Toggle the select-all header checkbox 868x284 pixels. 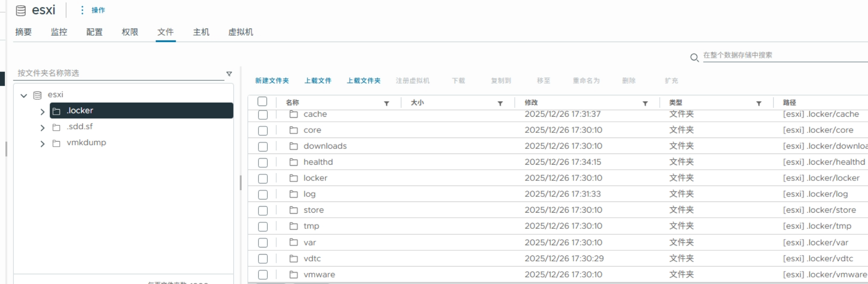tap(262, 102)
